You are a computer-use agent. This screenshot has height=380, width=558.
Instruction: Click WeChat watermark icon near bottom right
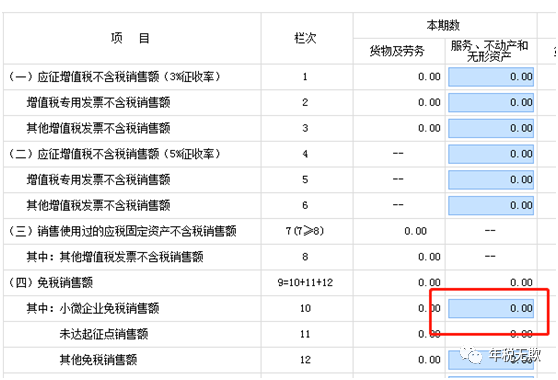(x=471, y=355)
